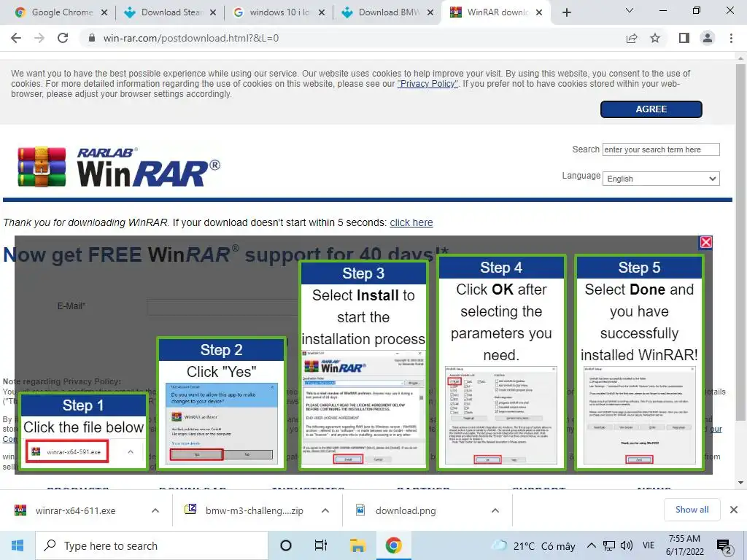Click the browser forward arrow
The width and height of the screenshot is (747, 560).
(39, 38)
